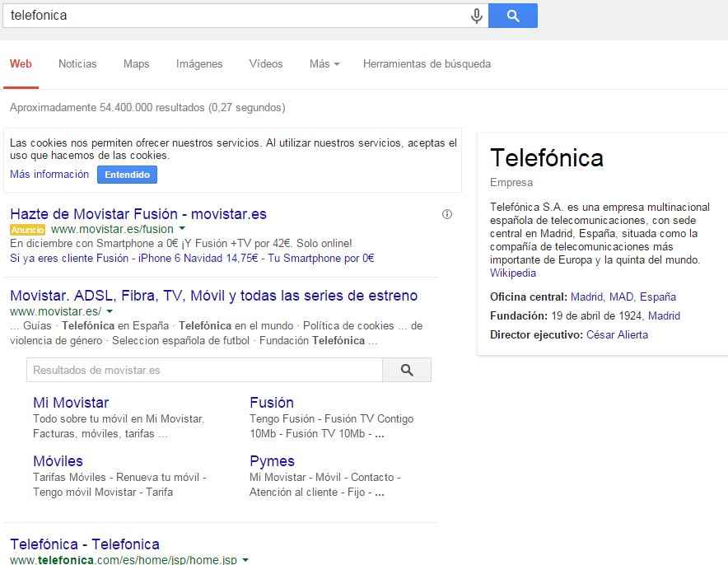Open the Más información cookies link

(49, 174)
